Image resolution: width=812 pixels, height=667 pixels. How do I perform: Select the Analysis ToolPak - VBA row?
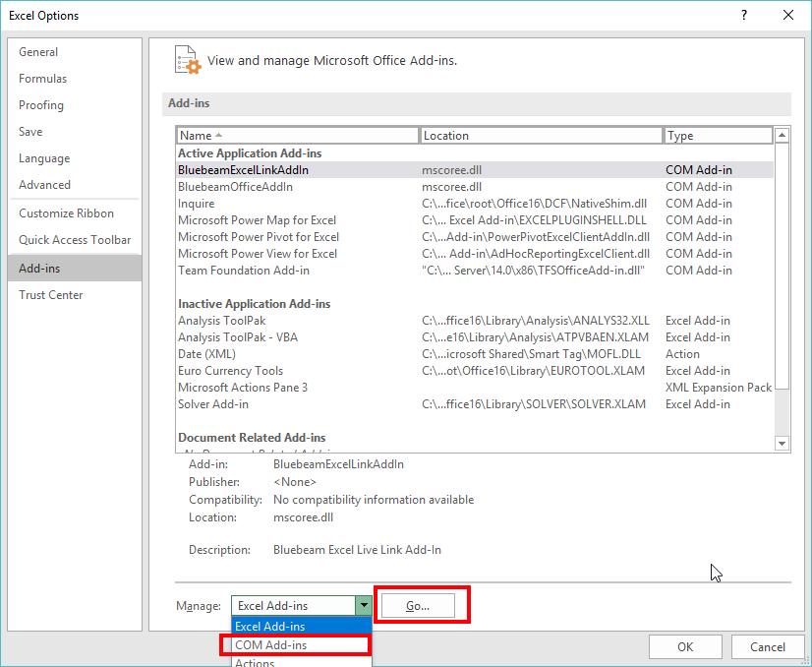point(475,337)
